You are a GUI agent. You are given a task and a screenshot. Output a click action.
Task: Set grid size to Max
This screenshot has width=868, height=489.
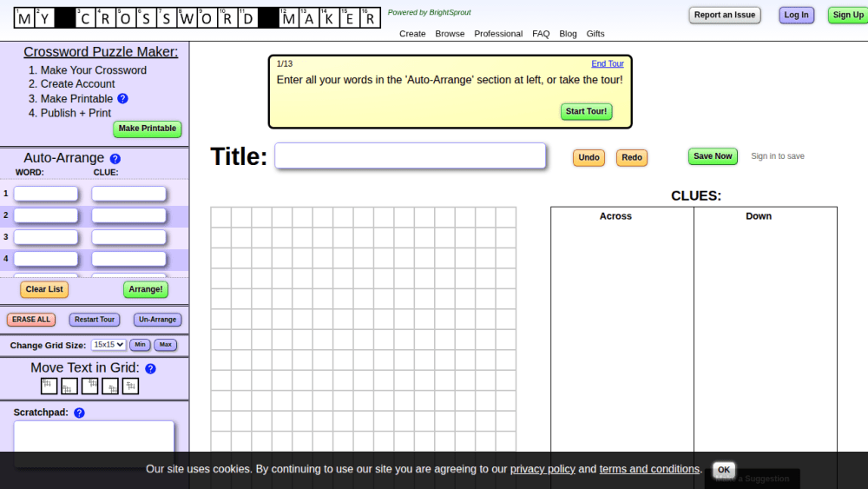tap(166, 345)
